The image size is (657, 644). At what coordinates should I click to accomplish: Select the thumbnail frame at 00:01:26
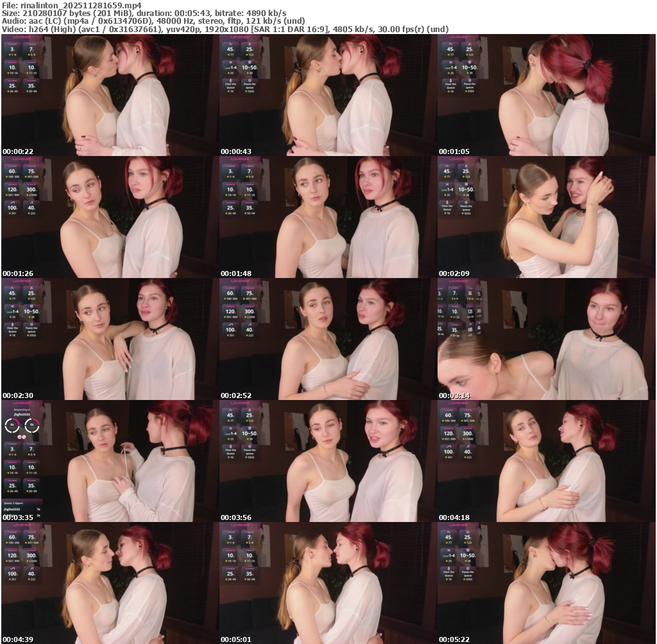click(x=110, y=217)
